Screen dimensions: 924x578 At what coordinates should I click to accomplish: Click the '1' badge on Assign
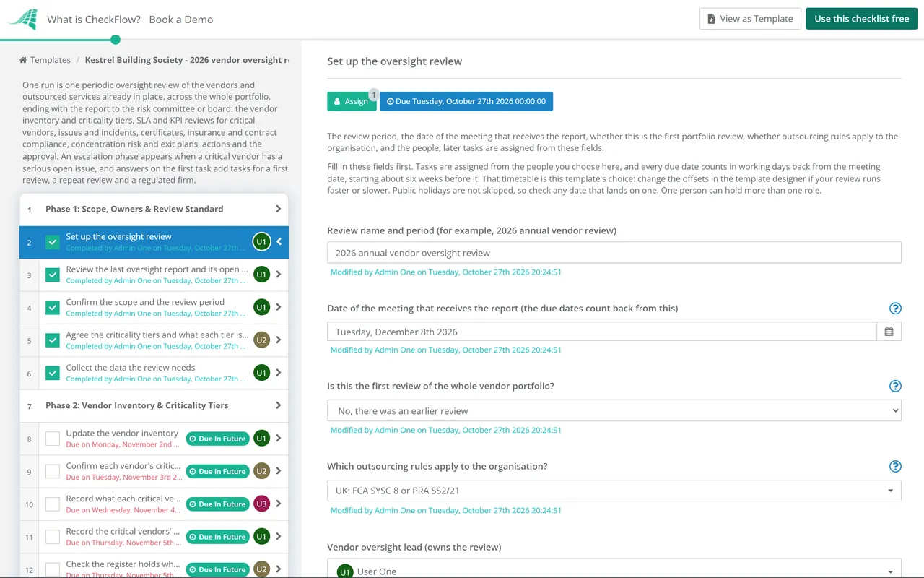[374, 94]
